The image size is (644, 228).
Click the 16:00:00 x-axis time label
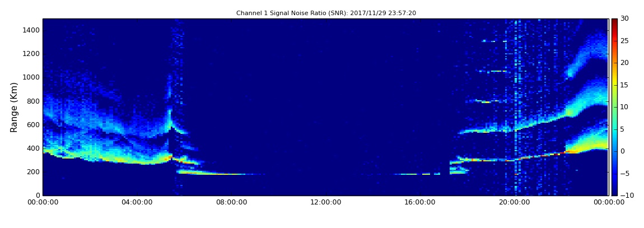420,203
